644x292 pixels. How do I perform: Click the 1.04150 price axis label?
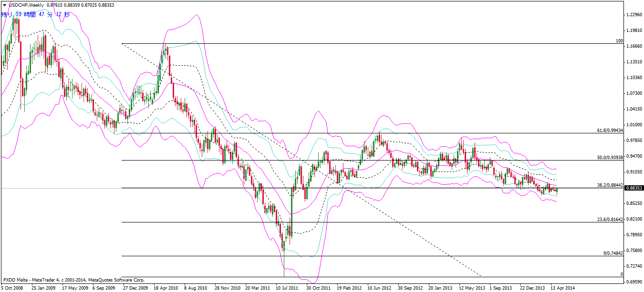coord(634,109)
